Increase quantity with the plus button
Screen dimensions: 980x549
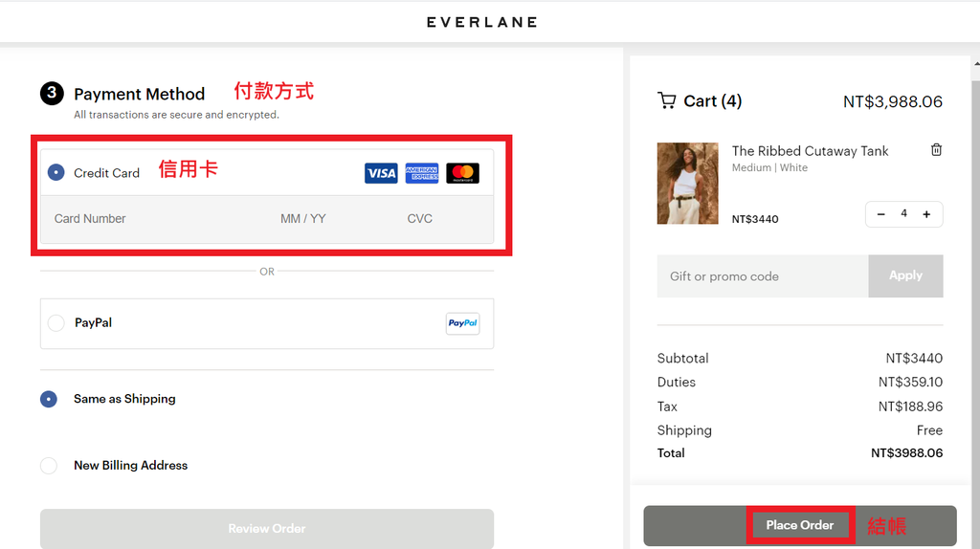click(x=926, y=214)
